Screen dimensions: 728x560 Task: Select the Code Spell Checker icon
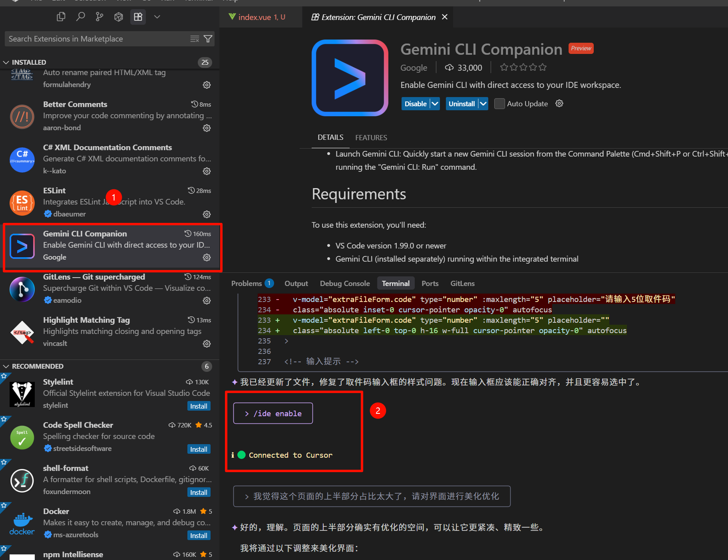click(22, 437)
